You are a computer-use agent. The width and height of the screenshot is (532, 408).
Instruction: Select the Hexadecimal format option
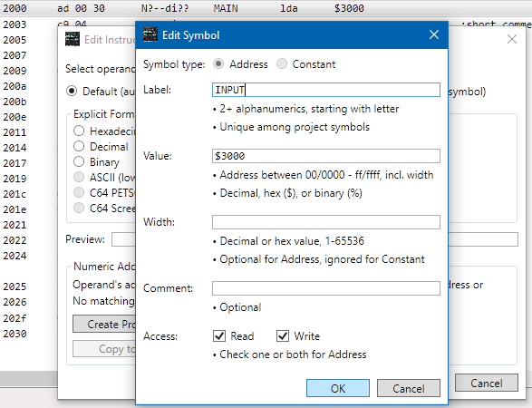tap(79, 131)
